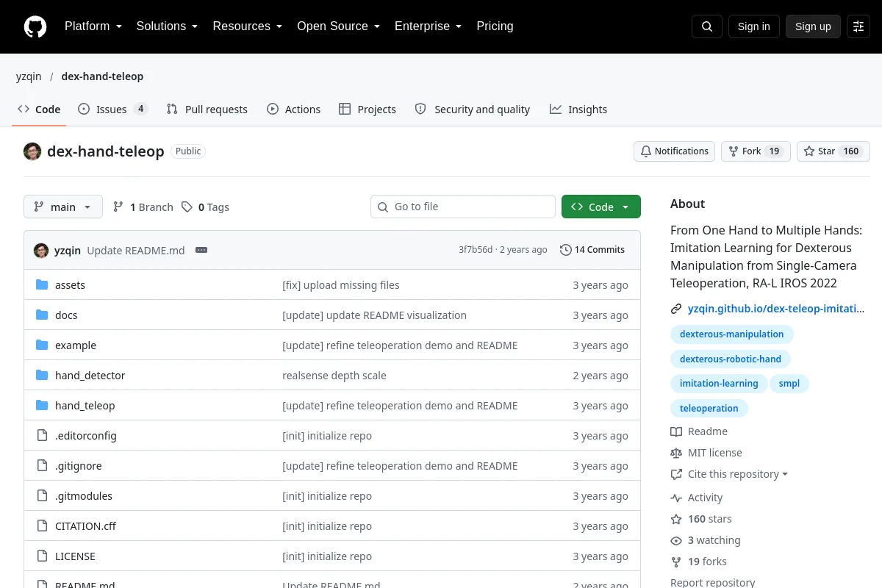Select the dexterous-manipulation topic tag
882x588 pixels.
coord(732,334)
